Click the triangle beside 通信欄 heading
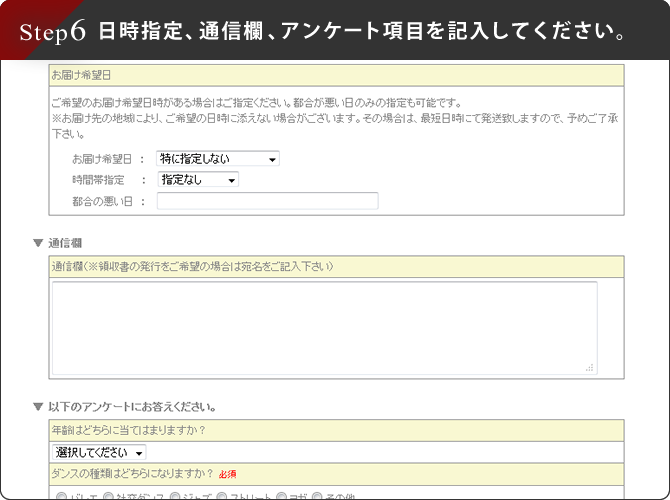Screen dimensions: 670x500 38,243
